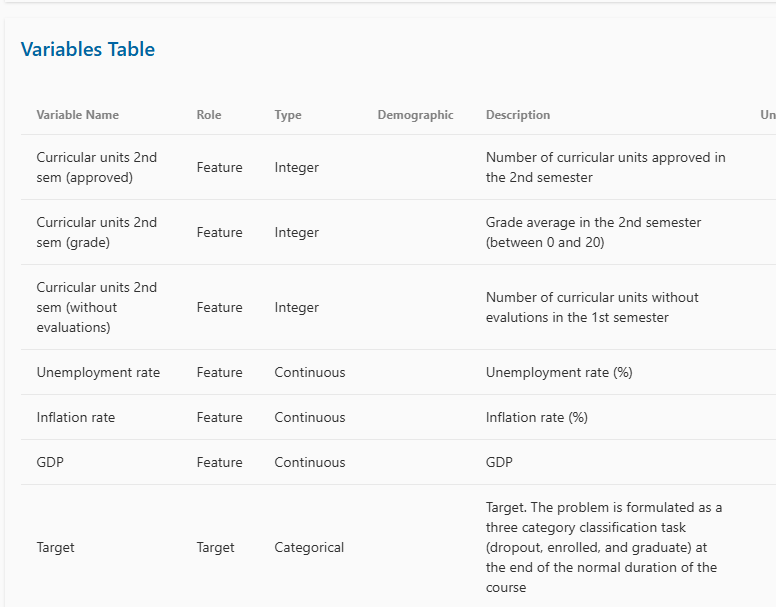Click the Continuous type in GDP row
The height and width of the screenshot is (607, 776).
pyautogui.click(x=310, y=462)
